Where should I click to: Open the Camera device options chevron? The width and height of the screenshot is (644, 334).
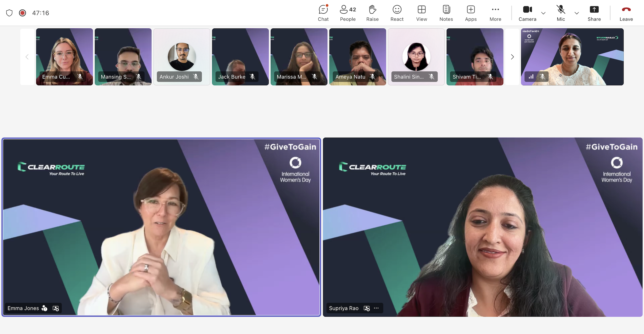coord(543,13)
